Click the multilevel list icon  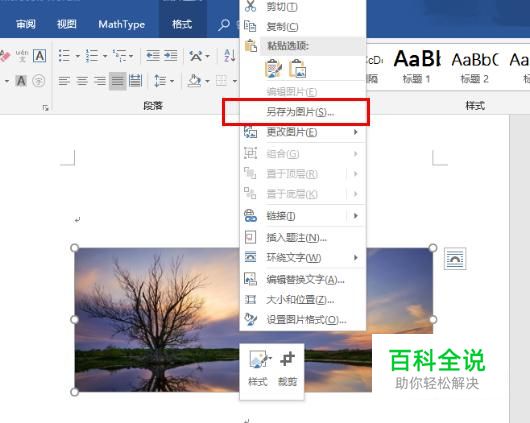[x=119, y=55]
